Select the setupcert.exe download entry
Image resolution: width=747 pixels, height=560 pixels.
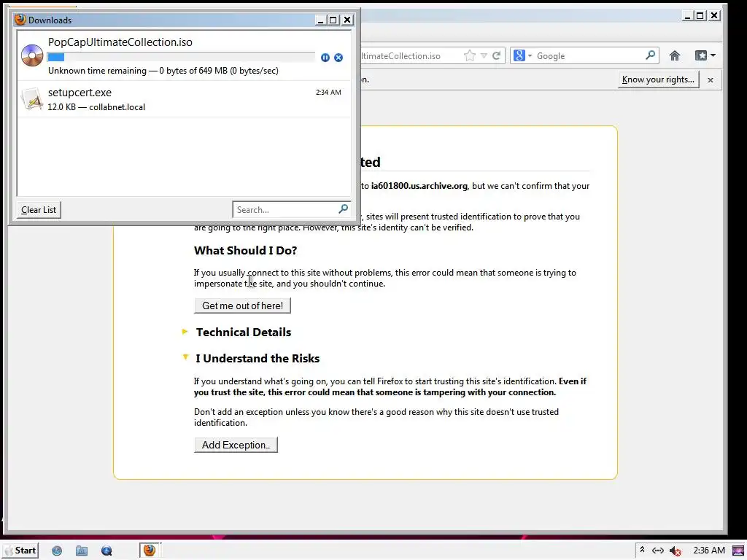(x=184, y=99)
